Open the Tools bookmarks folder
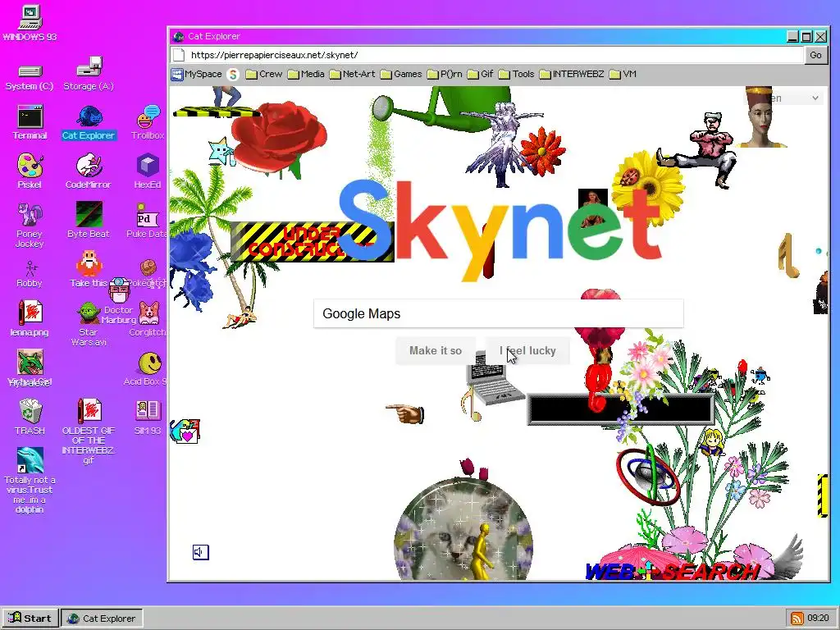840x630 pixels. pos(517,74)
